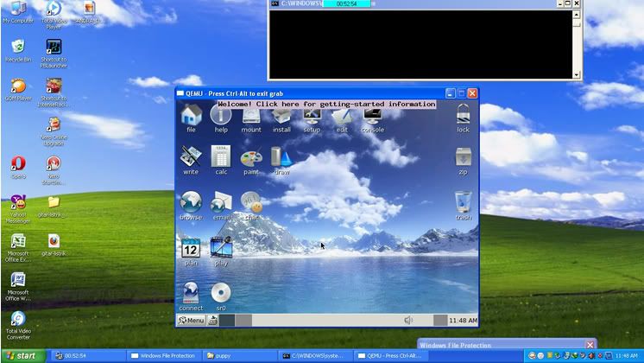
Task: Switch to 'QEMU - Press Ctrl-Alt...' taskbar button
Action: (391, 355)
